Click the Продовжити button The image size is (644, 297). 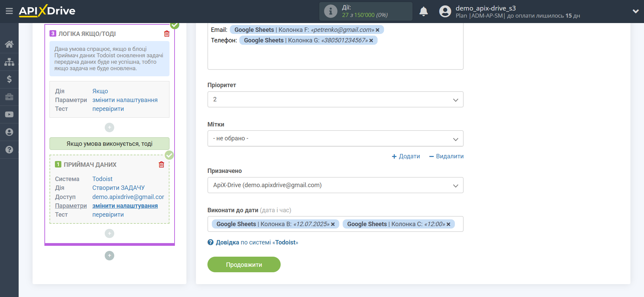pyautogui.click(x=244, y=264)
